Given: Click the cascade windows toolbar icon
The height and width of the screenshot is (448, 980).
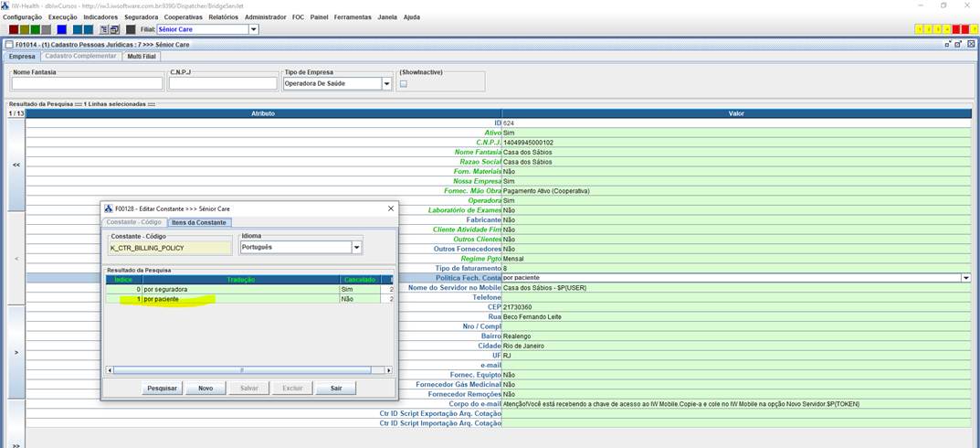Looking at the screenshot, I should pyautogui.click(x=115, y=29).
